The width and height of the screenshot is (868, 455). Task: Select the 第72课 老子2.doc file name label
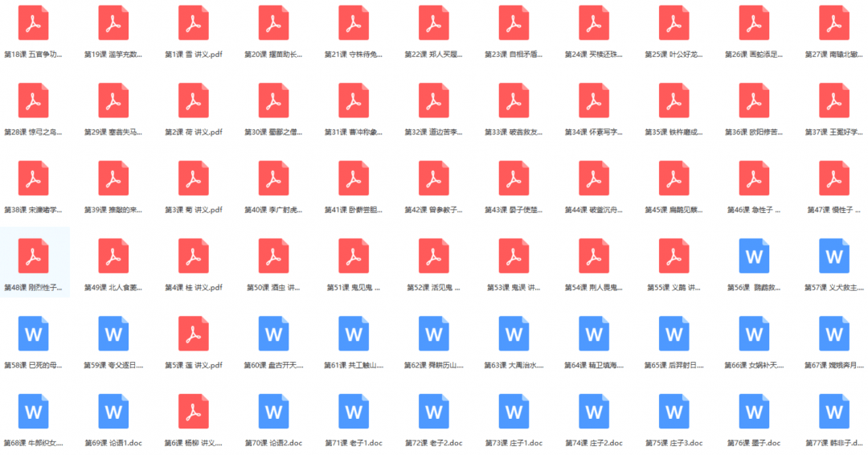point(434,443)
